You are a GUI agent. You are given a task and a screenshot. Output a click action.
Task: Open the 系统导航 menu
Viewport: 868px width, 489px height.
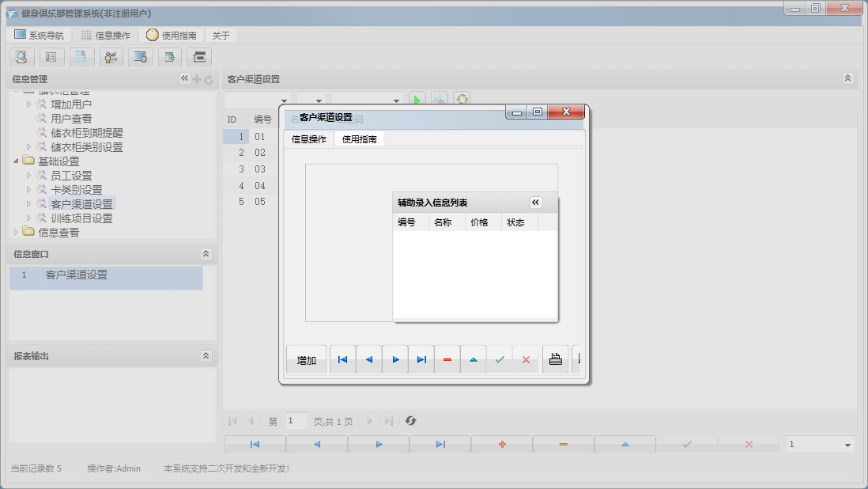tap(39, 36)
